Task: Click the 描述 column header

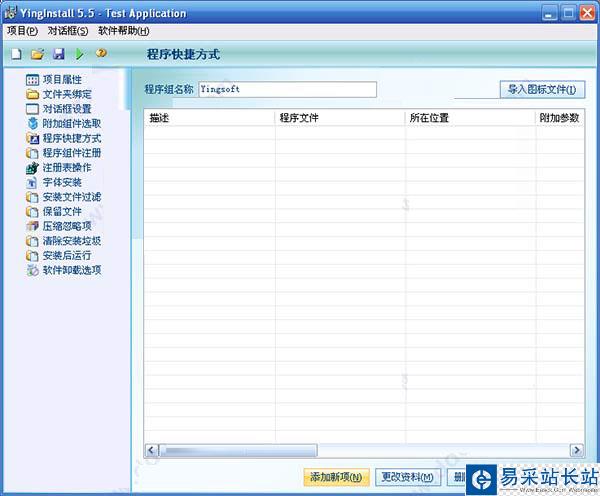Action: [210, 118]
